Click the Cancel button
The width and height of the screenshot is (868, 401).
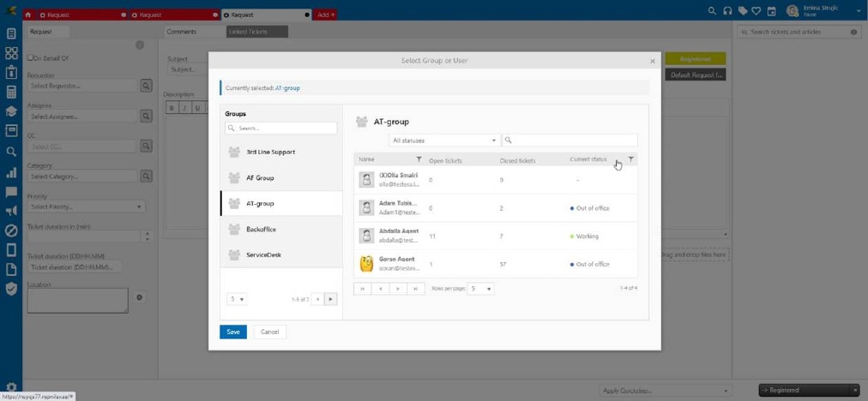[269, 332]
